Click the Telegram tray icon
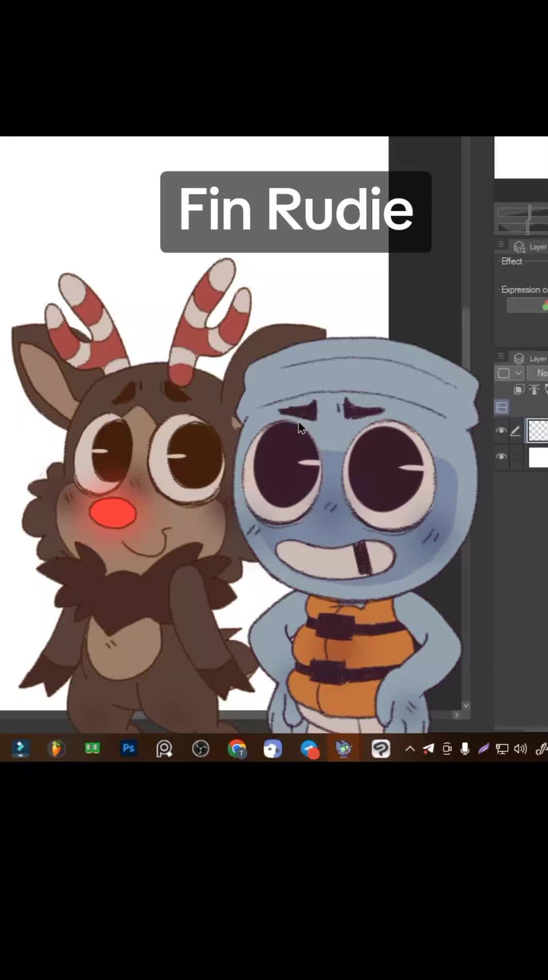 (x=429, y=749)
